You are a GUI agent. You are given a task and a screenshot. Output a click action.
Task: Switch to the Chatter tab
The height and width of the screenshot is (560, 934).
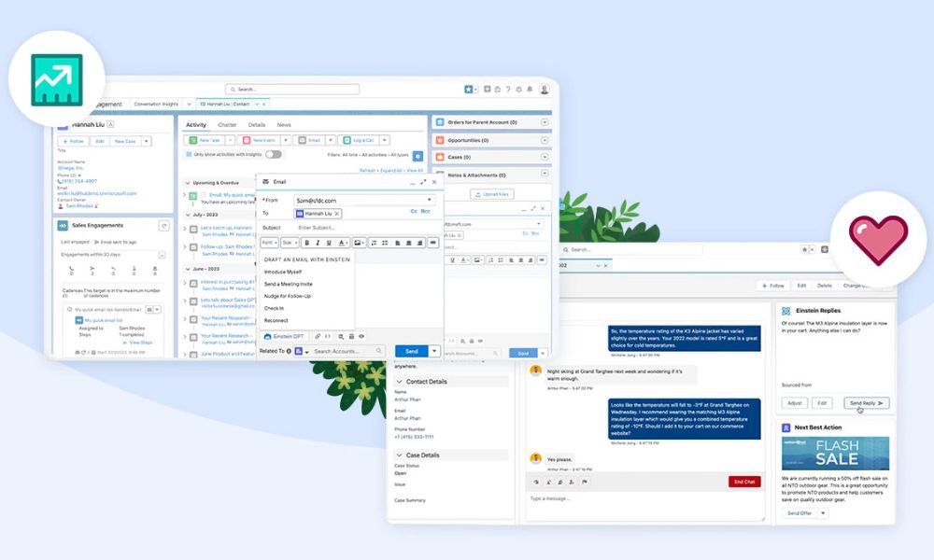click(x=227, y=125)
